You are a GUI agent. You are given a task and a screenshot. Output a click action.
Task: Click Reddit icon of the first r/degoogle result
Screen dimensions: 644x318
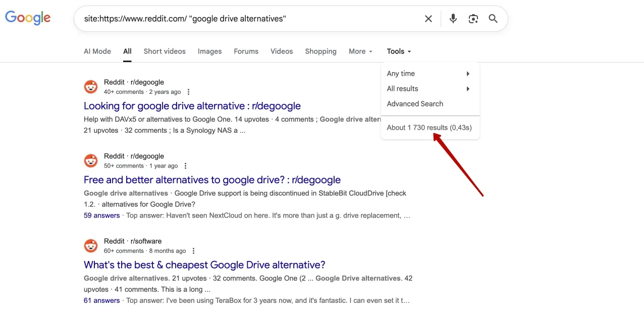pyautogui.click(x=91, y=87)
